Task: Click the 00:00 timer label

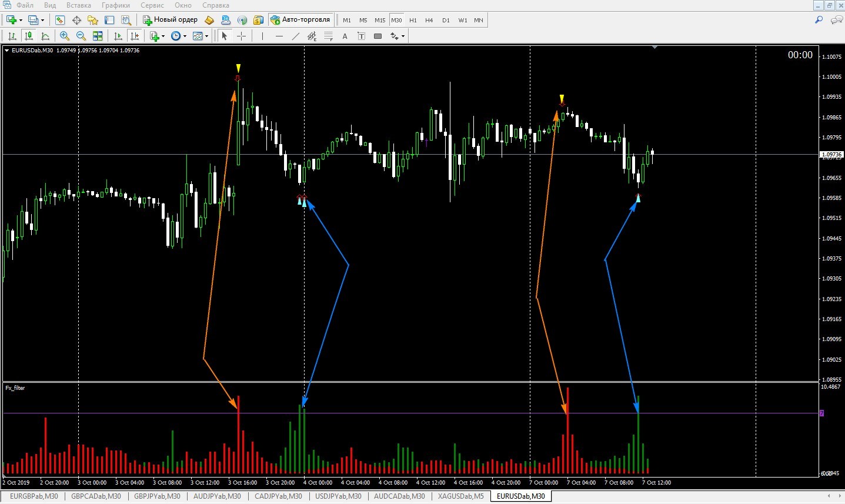Action: [x=800, y=55]
